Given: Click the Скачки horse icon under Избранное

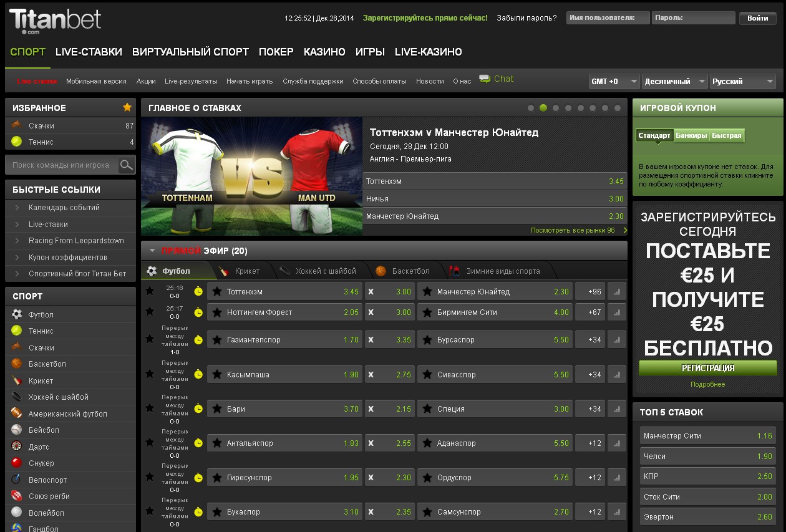Looking at the screenshot, I should pos(17,125).
